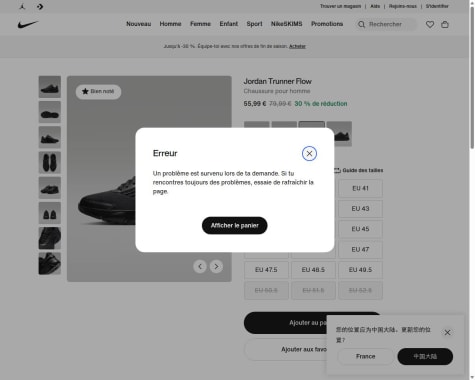Show next product image with right arrow

click(x=216, y=266)
